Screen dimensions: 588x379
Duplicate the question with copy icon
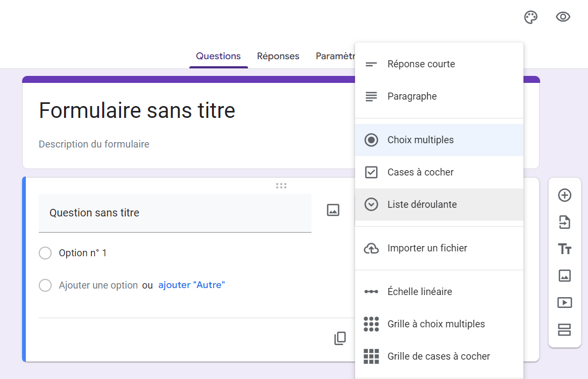(340, 338)
